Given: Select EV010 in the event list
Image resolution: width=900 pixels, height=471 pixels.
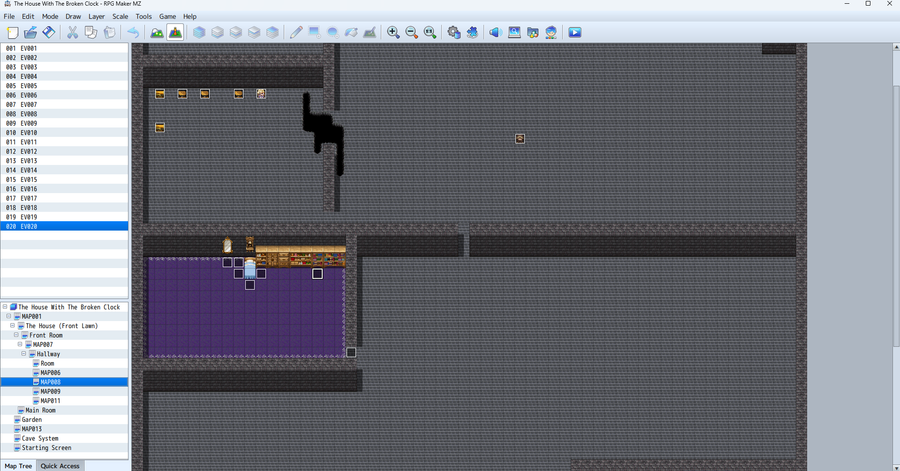Looking at the screenshot, I should [64, 133].
